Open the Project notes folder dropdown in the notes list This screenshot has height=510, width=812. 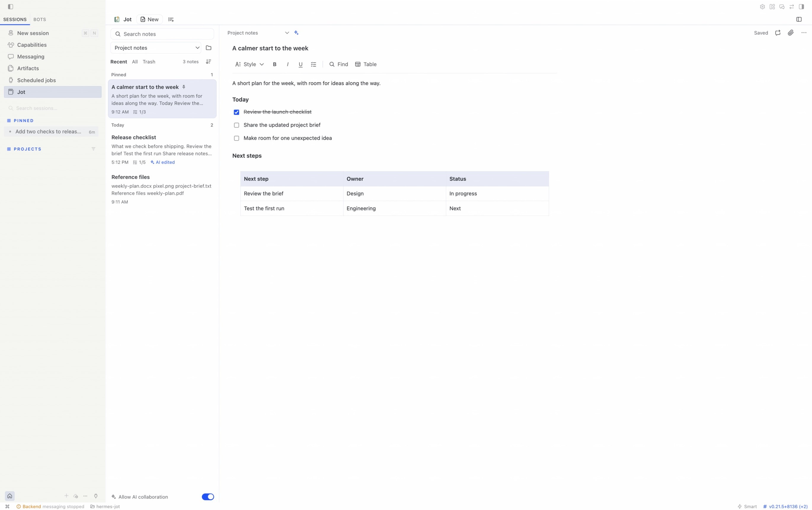click(156, 47)
